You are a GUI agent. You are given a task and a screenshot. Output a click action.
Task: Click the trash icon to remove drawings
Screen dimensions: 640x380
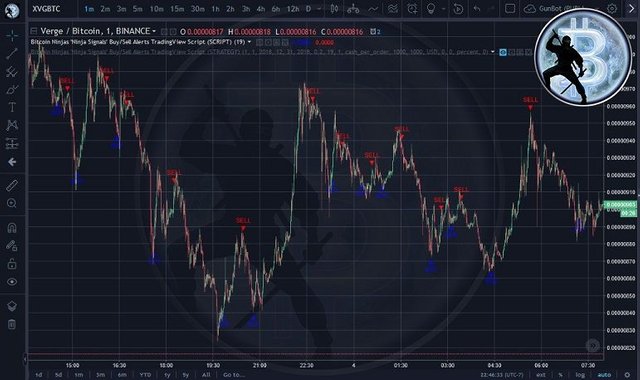tap(12, 324)
